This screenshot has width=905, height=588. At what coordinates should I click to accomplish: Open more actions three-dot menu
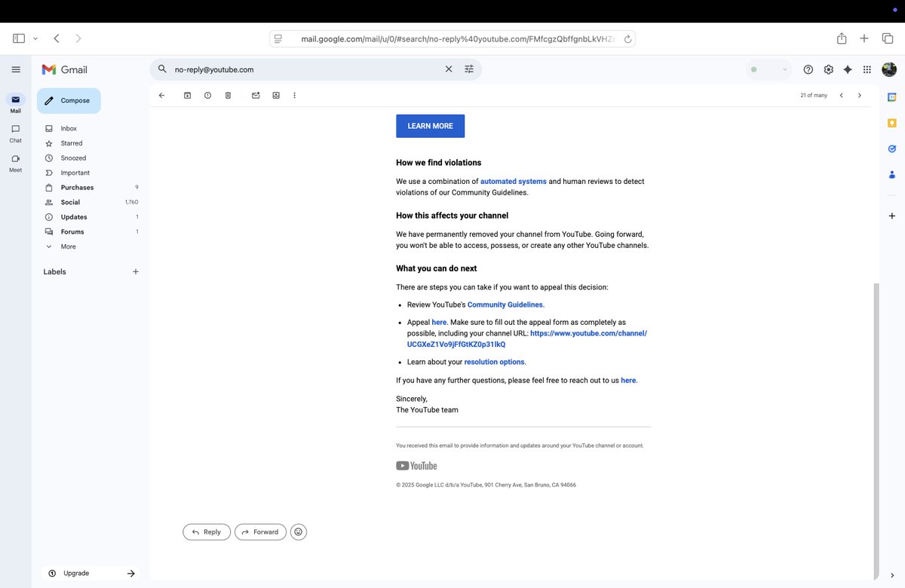[294, 96]
